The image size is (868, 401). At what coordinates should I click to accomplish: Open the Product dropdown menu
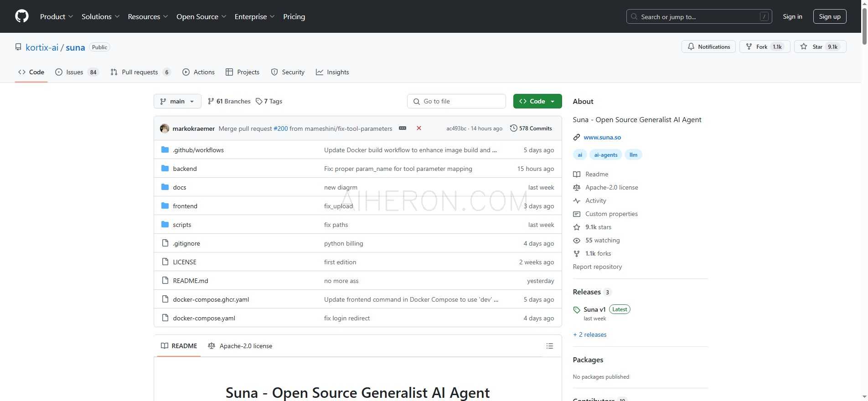tap(57, 16)
